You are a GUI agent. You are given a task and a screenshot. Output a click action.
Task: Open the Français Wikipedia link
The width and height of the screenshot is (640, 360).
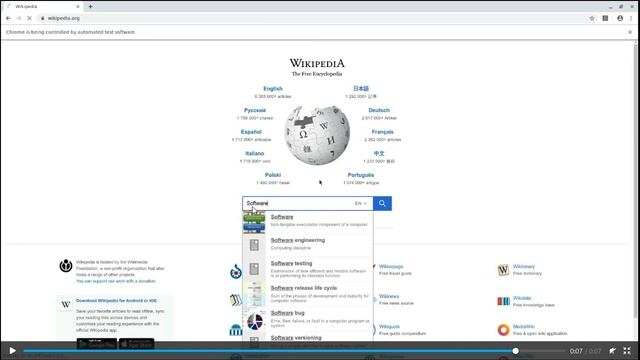coord(382,132)
